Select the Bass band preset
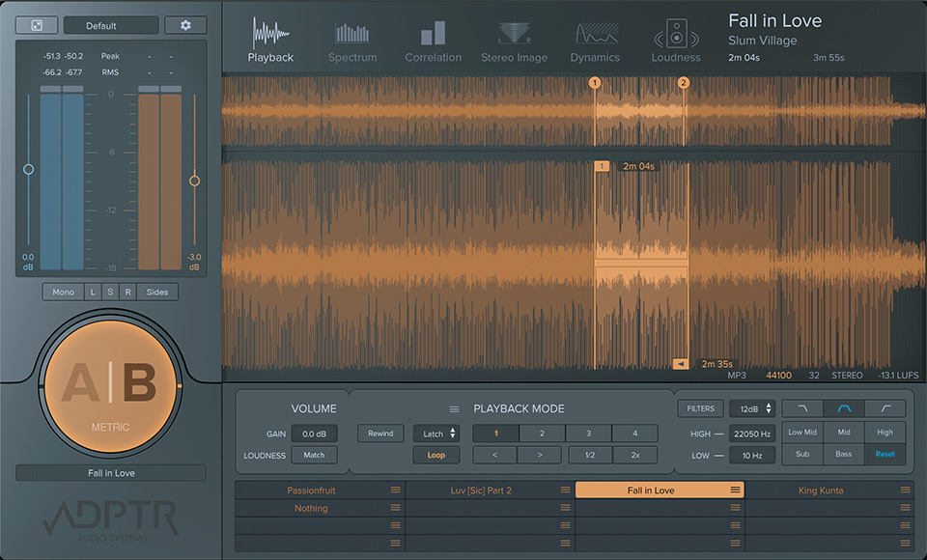927x560 pixels. (x=844, y=454)
